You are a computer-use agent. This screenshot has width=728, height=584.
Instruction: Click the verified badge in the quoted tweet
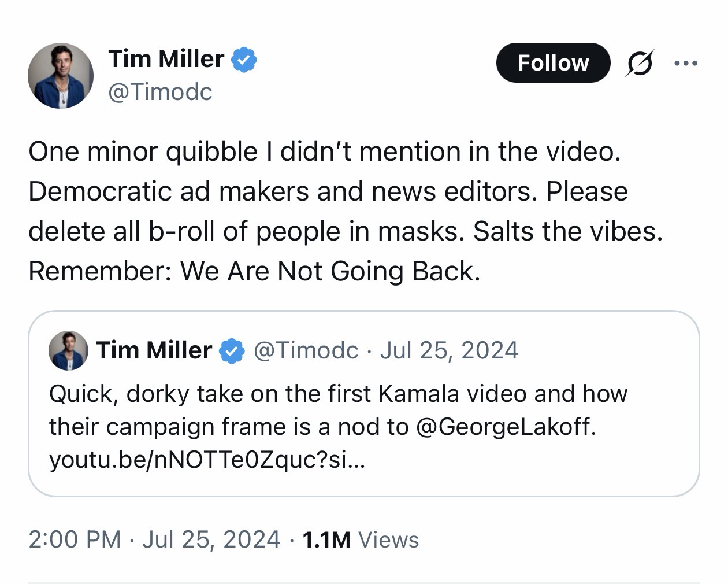pos(232,351)
